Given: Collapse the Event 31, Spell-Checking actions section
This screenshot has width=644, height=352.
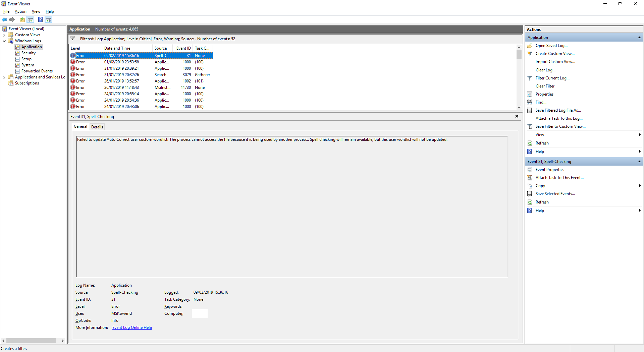Looking at the screenshot, I should [639, 162].
